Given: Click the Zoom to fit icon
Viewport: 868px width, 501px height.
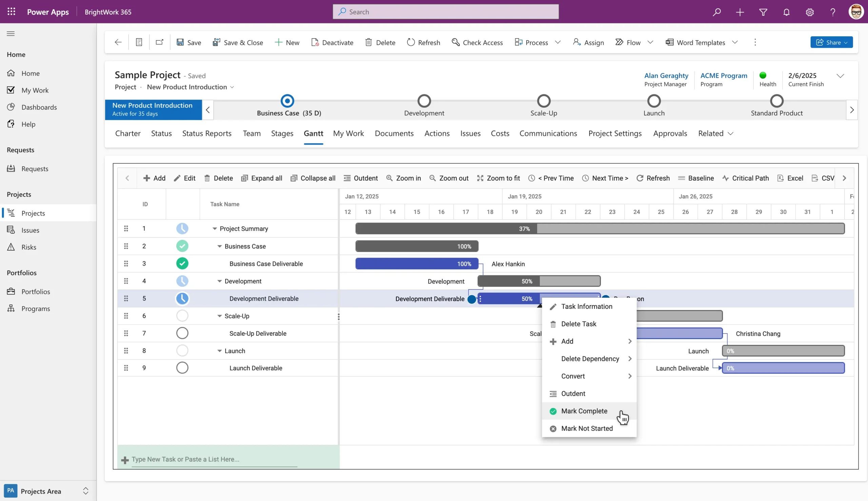Looking at the screenshot, I should [x=480, y=178].
